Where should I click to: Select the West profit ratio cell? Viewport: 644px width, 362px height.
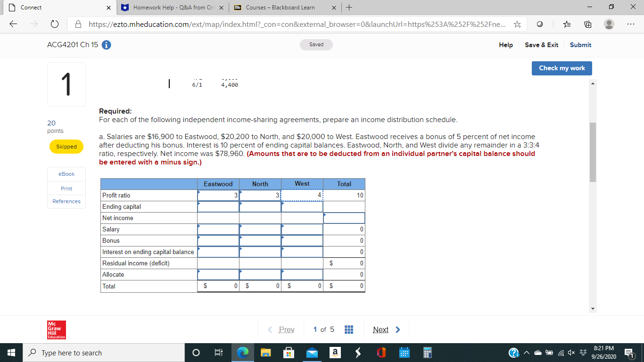pos(302,195)
